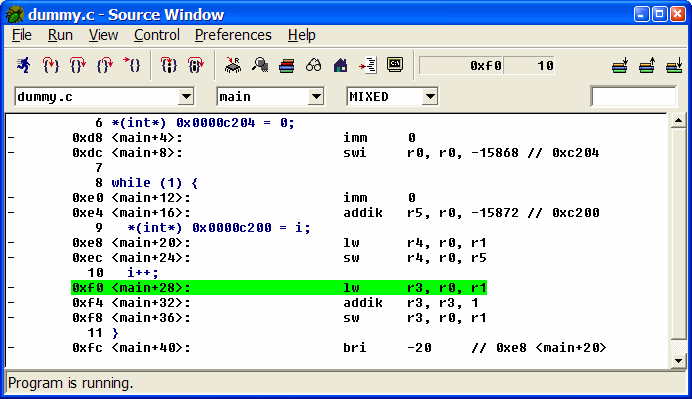Open the File menu

coord(22,35)
